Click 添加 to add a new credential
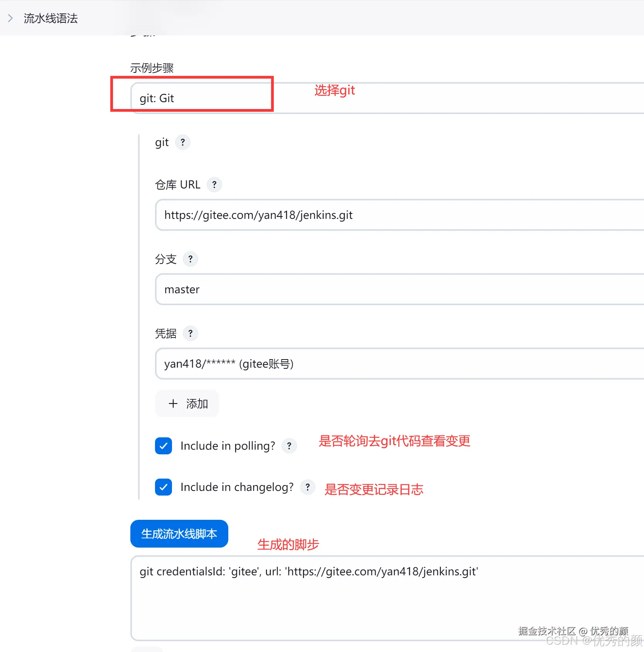The height and width of the screenshot is (652, 644). click(187, 403)
